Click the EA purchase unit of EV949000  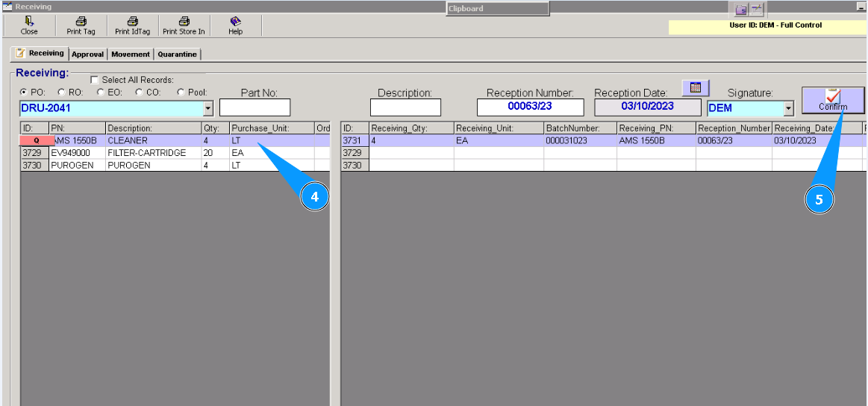(272, 153)
